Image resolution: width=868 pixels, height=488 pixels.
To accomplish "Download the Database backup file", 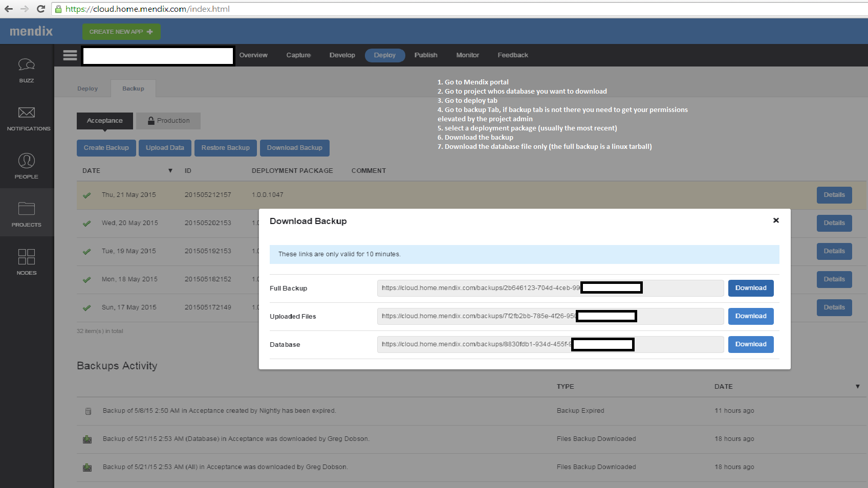I will coord(750,344).
